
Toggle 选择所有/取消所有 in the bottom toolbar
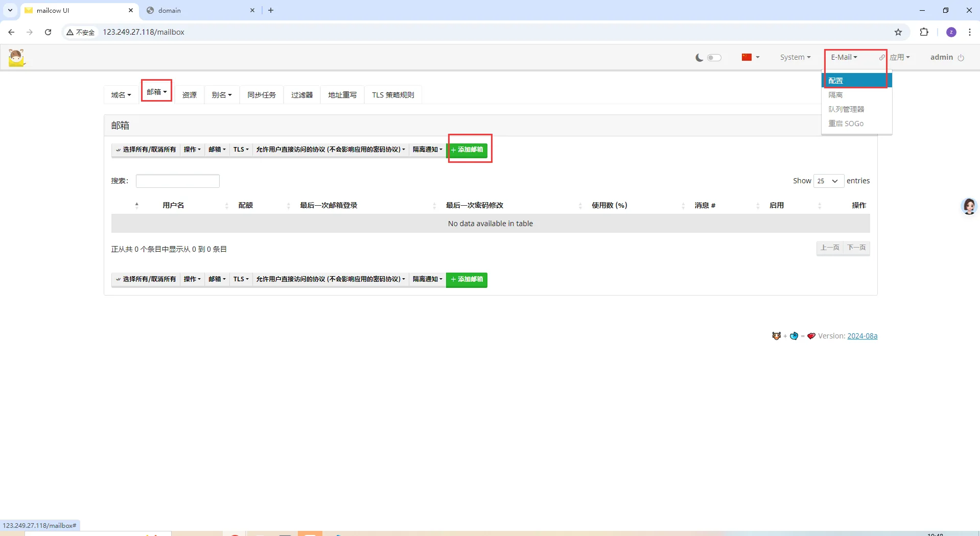(x=146, y=279)
